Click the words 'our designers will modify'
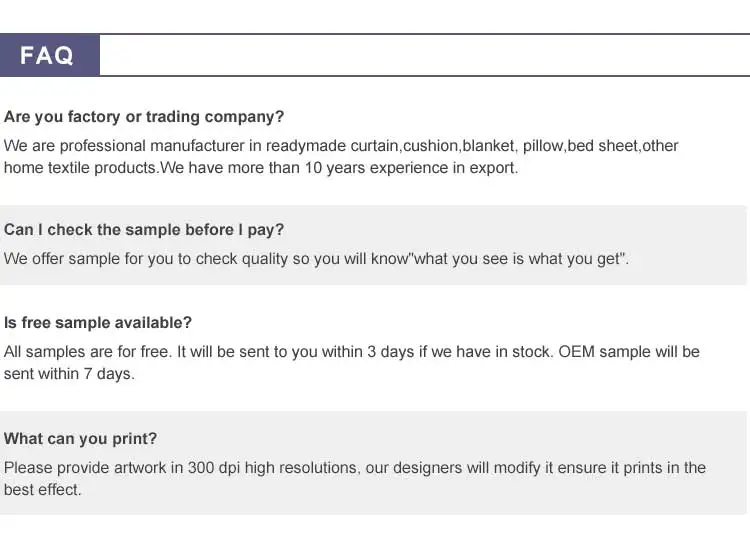 (x=453, y=468)
